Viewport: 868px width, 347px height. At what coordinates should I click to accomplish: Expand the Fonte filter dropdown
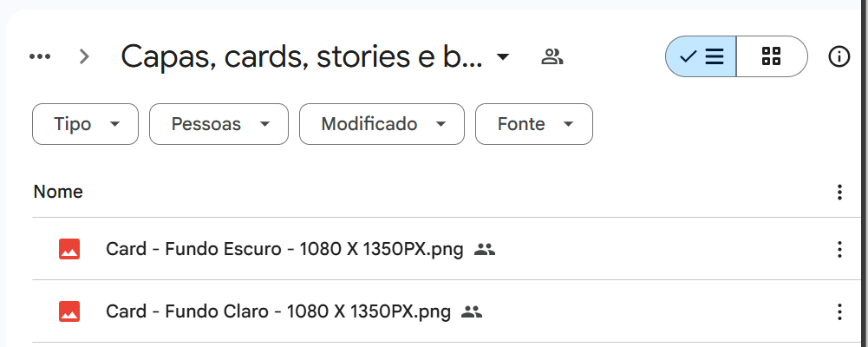[x=533, y=124]
